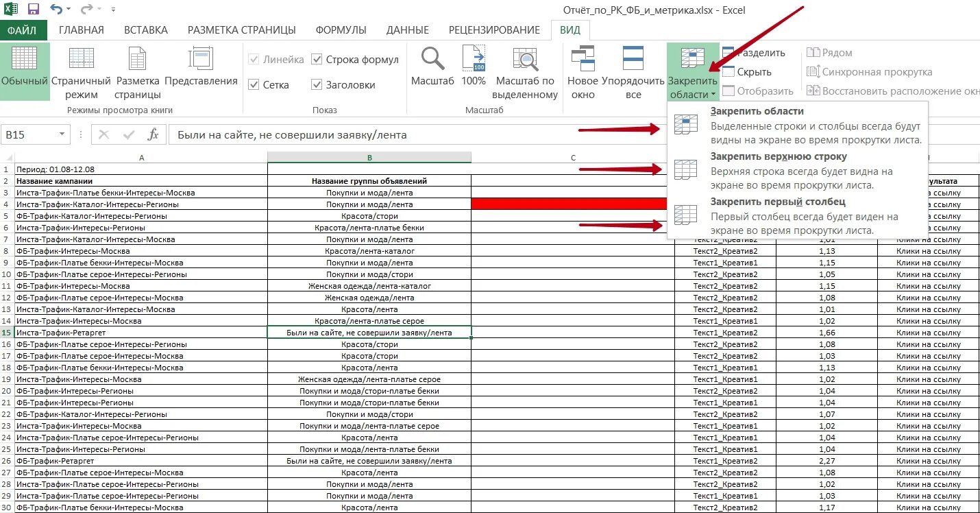Set zoom to 100%
The image size is (980, 513).
(474, 67)
